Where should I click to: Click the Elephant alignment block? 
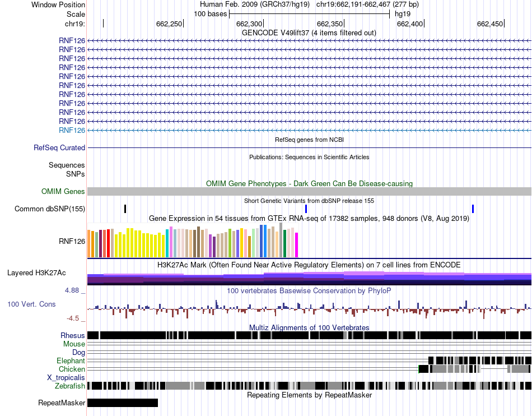pyautogui.click(x=480, y=360)
